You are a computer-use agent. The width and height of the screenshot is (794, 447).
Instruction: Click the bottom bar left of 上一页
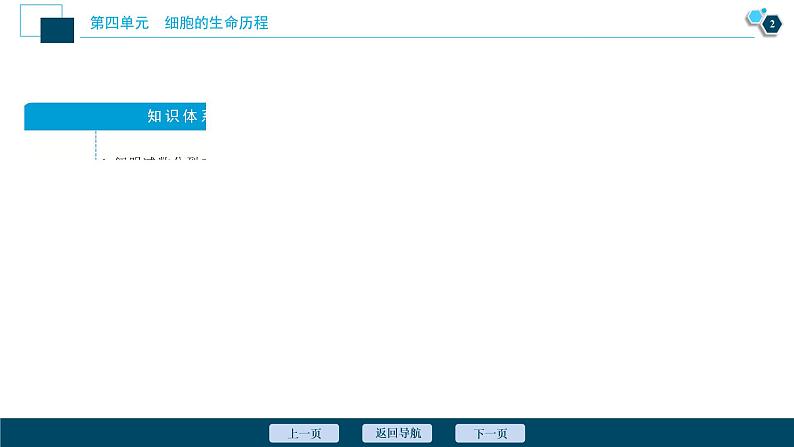(x=130, y=433)
